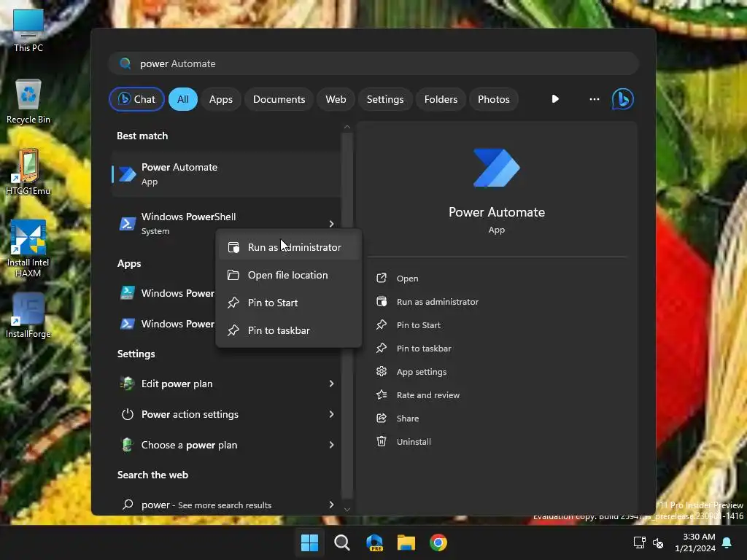This screenshot has width=747, height=560.
Task: Open File Explorer from the taskbar
Action: [406, 542]
